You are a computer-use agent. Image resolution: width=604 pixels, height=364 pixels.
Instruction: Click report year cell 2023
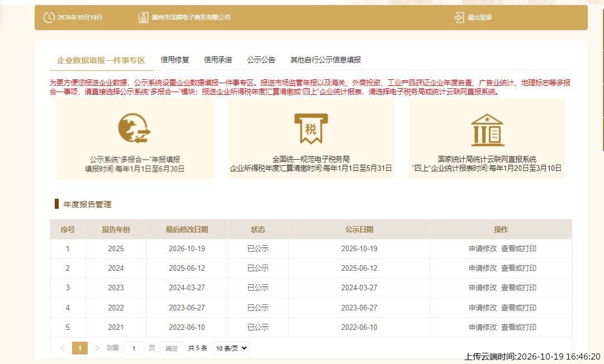pyautogui.click(x=116, y=288)
